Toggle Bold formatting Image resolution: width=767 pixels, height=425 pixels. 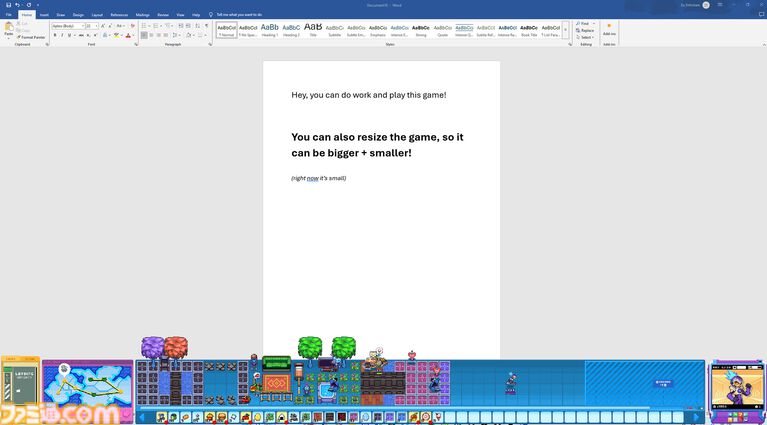pos(55,35)
